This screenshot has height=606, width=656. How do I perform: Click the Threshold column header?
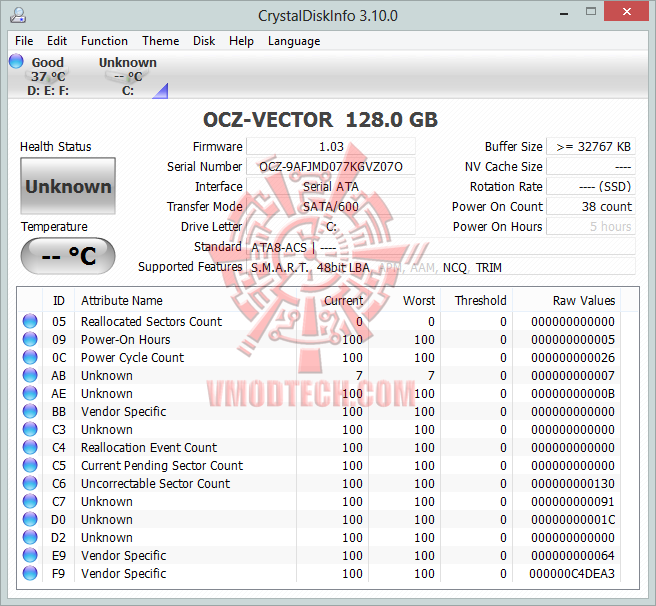[476, 300]
